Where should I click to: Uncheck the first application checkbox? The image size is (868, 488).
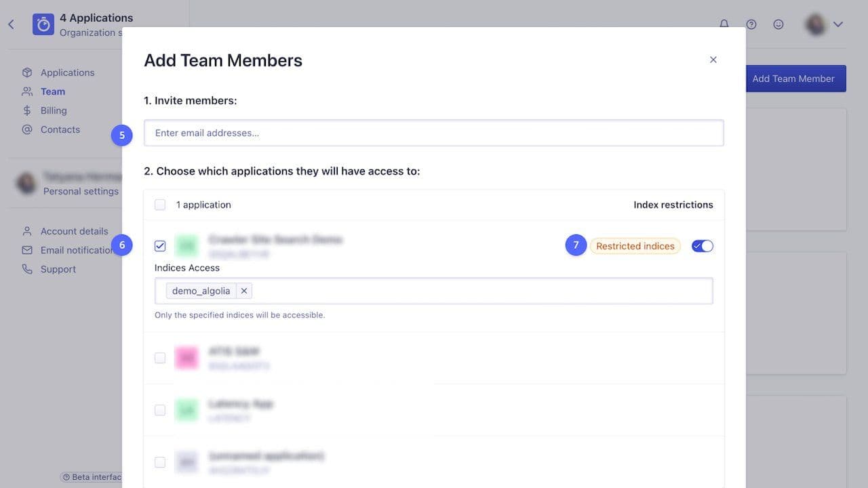160,246
